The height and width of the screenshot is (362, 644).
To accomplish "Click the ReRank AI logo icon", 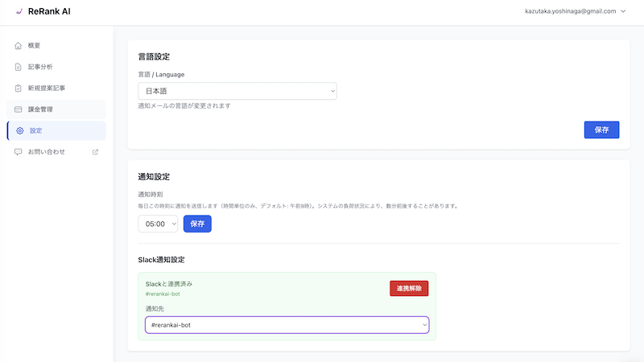I will (x=19, y=11).
